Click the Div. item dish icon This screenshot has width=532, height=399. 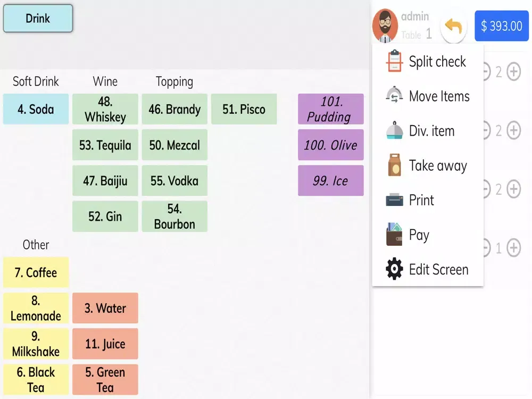pyautogui.click(x=394, y=131)
